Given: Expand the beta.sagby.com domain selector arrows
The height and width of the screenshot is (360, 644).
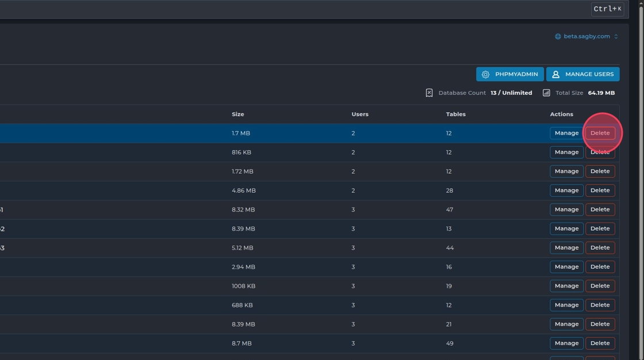Looking at the screenshot, I should pos(616,36).
